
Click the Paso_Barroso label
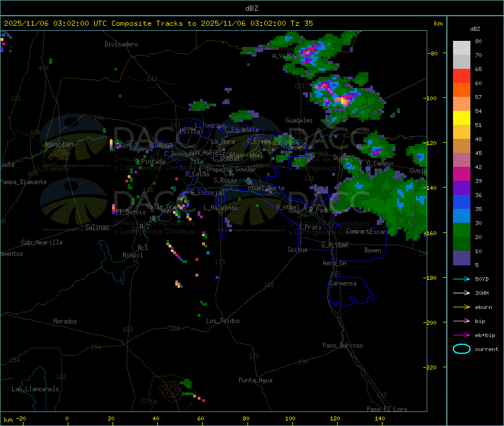click(x=343, y=345)
